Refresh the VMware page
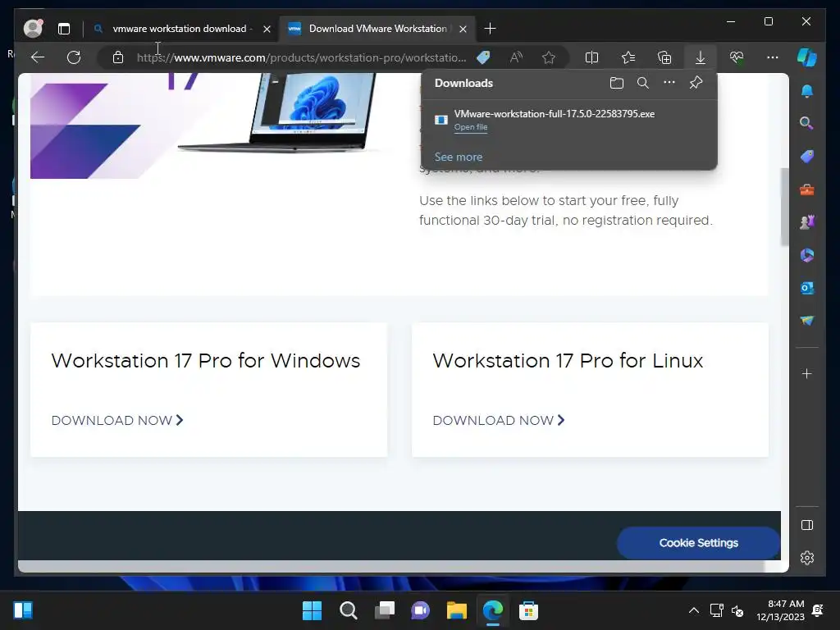Screen dimensions: 840x630 click(74, 57)
